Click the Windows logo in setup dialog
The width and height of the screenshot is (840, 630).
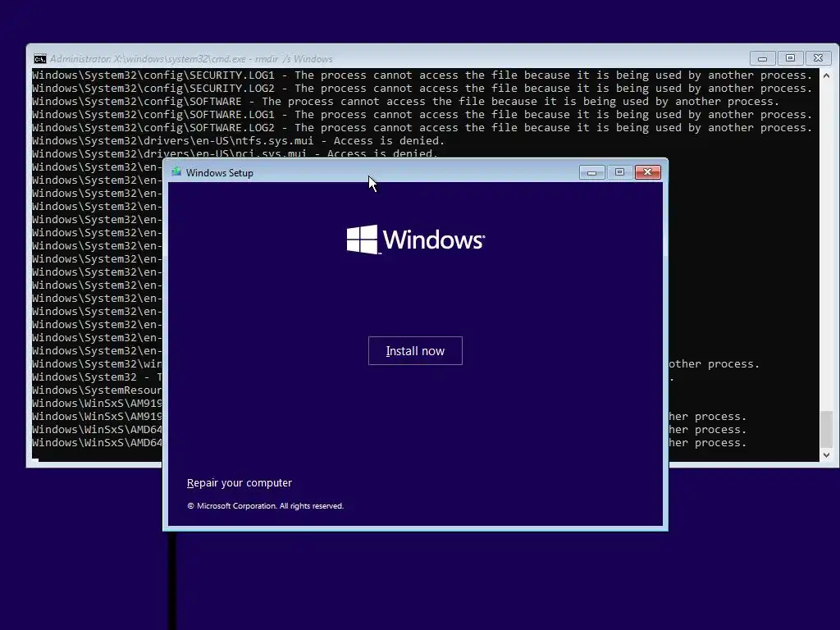(415, 240)
